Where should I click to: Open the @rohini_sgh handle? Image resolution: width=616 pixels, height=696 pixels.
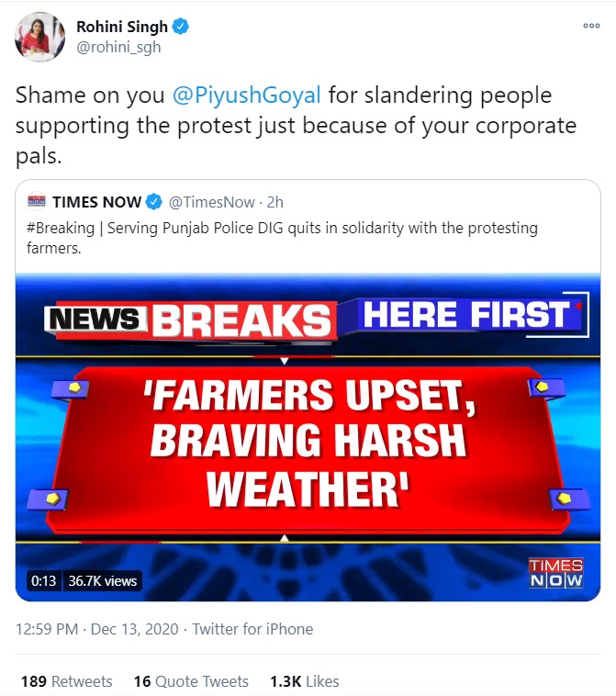(x=118, y=47)
